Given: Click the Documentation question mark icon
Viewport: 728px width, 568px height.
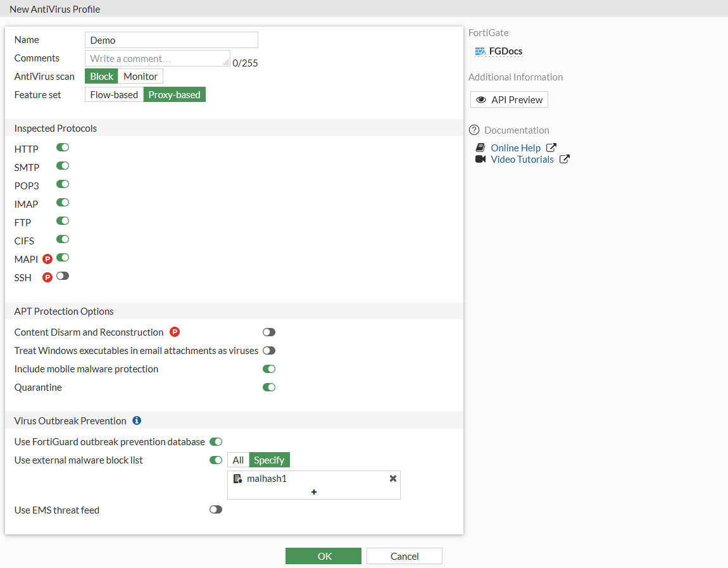Looking at the screenshot, I should coord(474,130).
